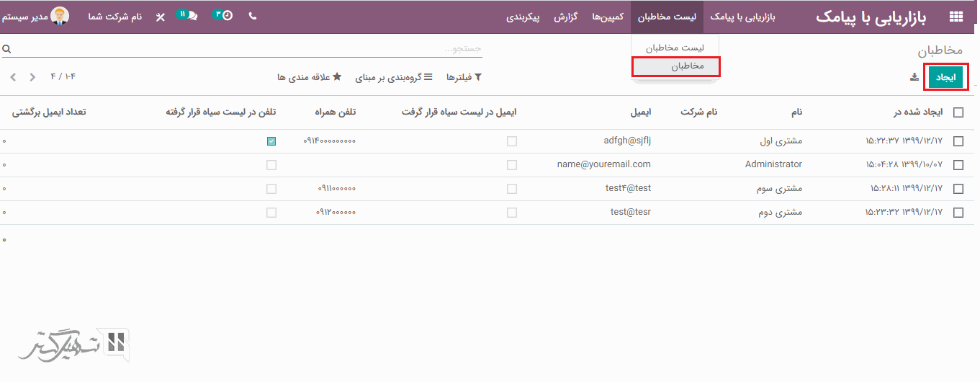Open the کمپین‌ها menu
This screenshot has height=382, width=980.
[607, 16]
